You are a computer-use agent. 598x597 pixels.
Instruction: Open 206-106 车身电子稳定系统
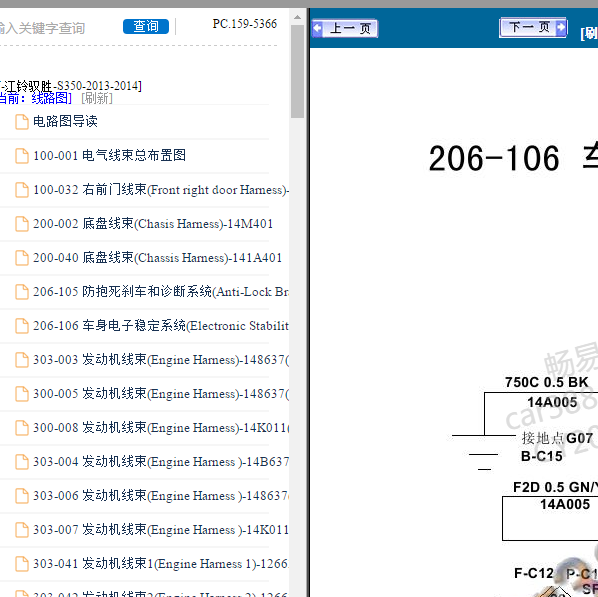[161, 325]
